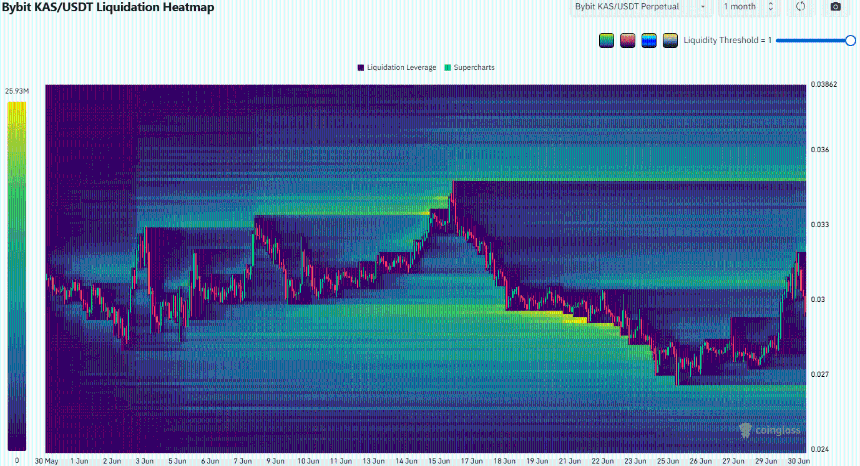Click the 9 Jun date label

(x=275, y=461)
